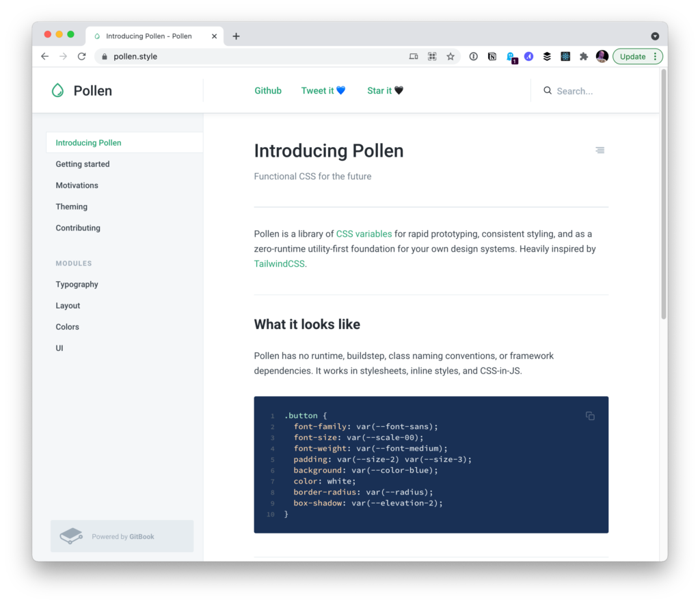
Task: Click the 'font-family: var(--font-sans);' code line
Action: 366,427
